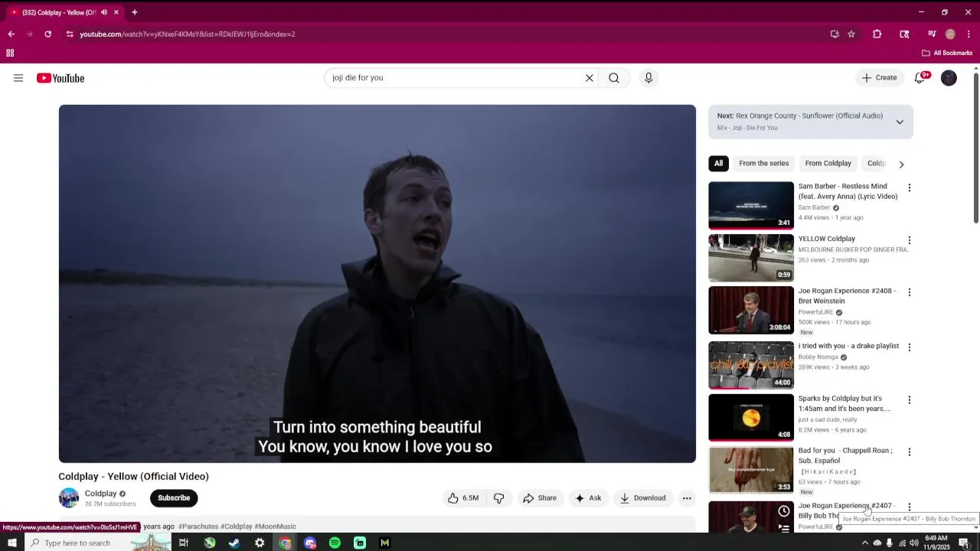The image size is (980, 551).
Task: Open more actions menu under the video
Action: [x=687, y=498]
